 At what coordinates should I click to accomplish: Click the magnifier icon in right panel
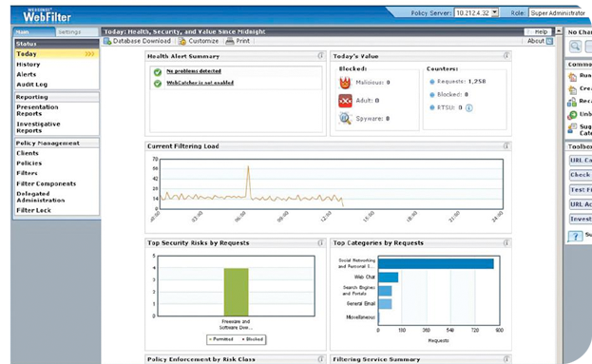[575, 47]
